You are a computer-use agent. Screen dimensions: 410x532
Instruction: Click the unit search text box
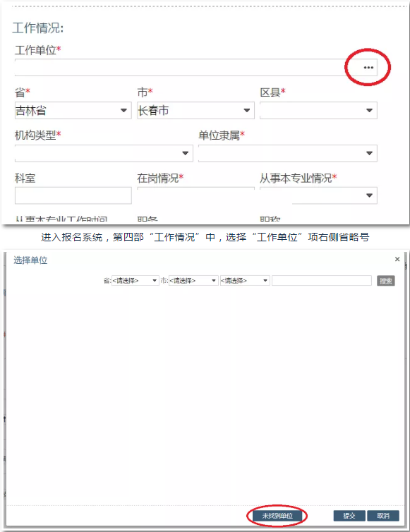322,281
